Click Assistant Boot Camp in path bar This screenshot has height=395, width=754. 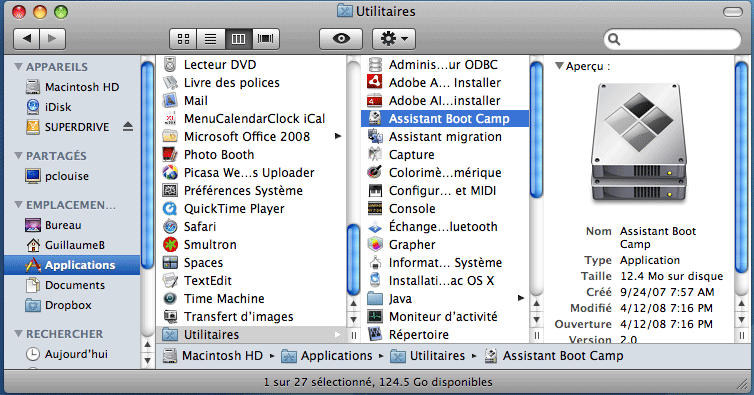(x=554, y=356)
